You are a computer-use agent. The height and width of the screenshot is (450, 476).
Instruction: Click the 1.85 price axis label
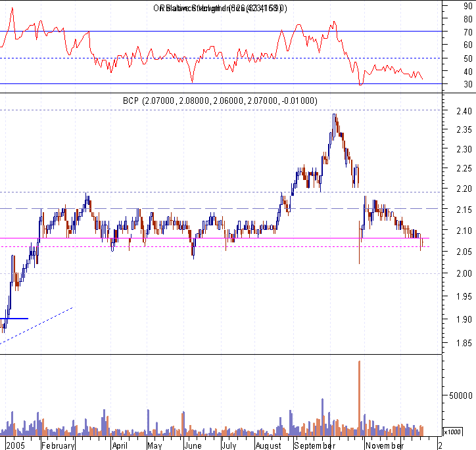(464, 344)
